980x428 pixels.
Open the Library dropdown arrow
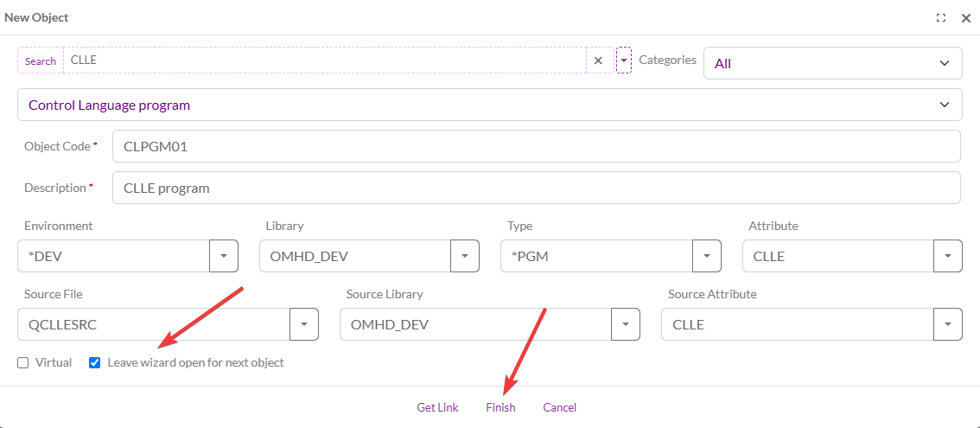465,256
